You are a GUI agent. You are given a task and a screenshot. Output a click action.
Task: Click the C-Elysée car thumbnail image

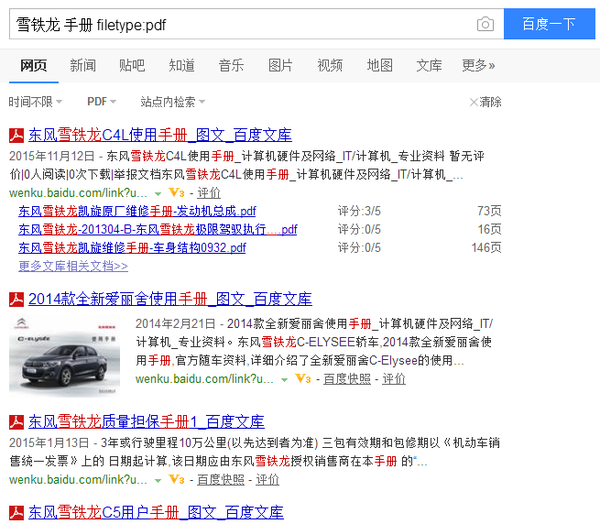(x=64, y=355)
